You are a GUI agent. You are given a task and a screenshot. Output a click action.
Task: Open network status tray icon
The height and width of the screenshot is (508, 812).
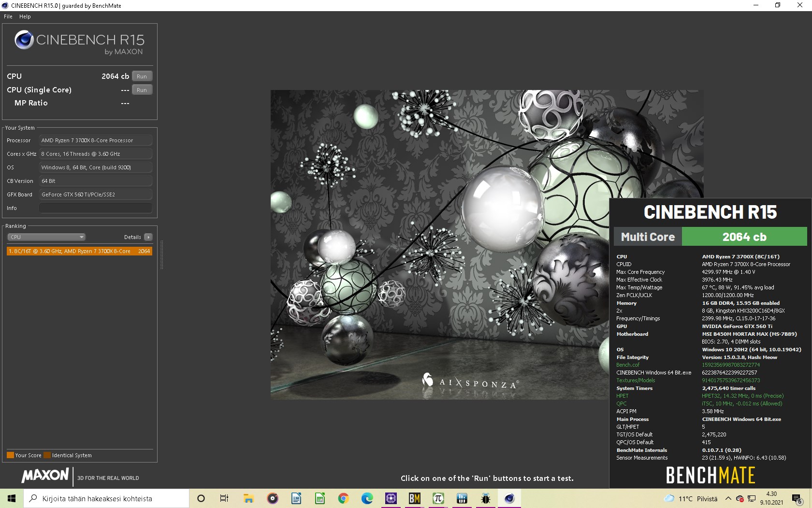(x=752, y=499)
